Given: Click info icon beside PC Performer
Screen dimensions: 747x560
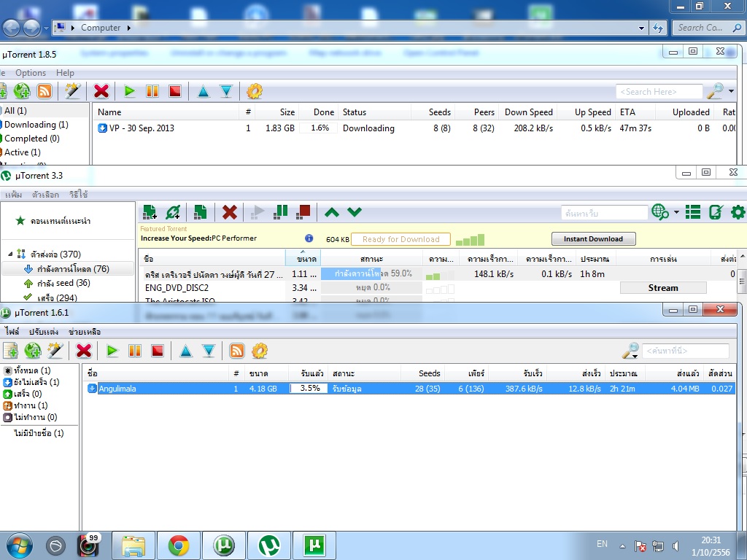Looking at the screenshot, I should 309,238.
